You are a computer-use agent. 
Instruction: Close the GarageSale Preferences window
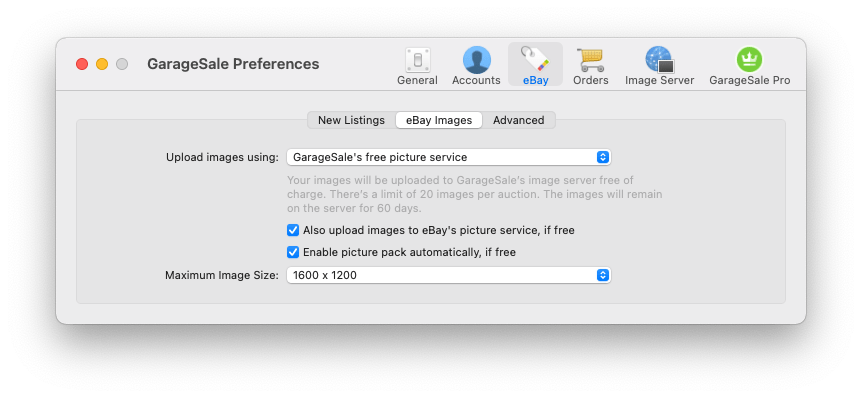click(82, 64)
